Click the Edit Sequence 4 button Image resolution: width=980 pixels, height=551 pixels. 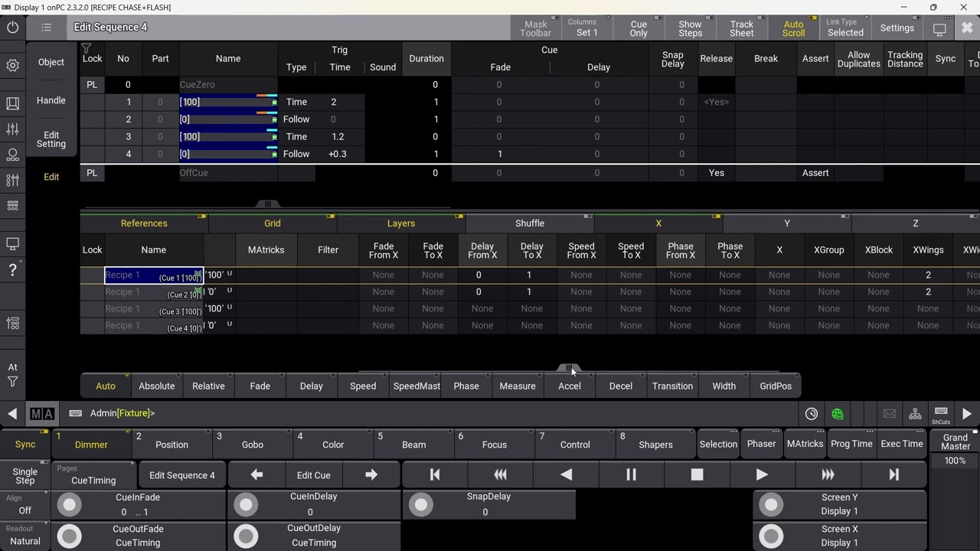(182, 475)
